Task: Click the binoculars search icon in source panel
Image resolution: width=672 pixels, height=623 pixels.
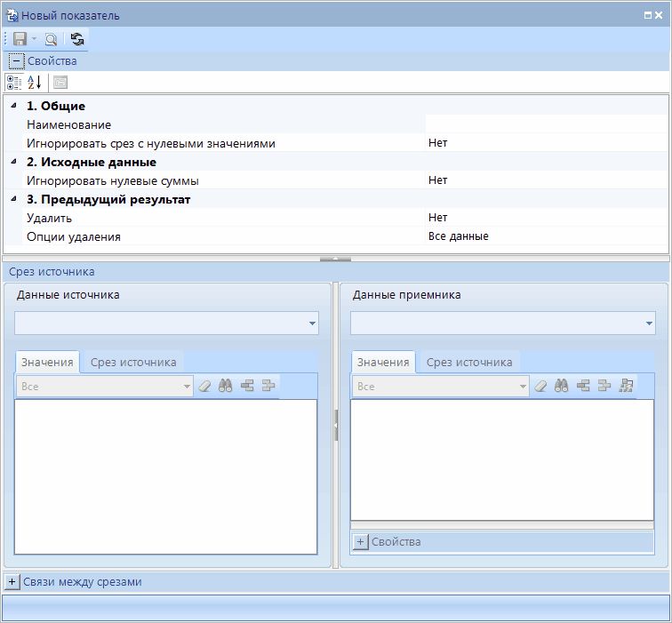Action: coord(226,387)
